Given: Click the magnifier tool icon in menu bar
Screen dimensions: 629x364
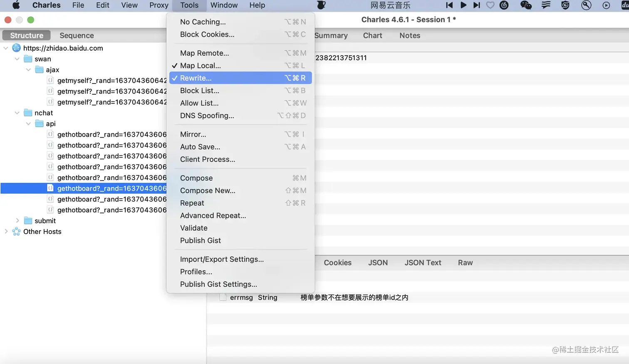Looking at the screenshot, I should pyautogui.click(x=586, y=5).
